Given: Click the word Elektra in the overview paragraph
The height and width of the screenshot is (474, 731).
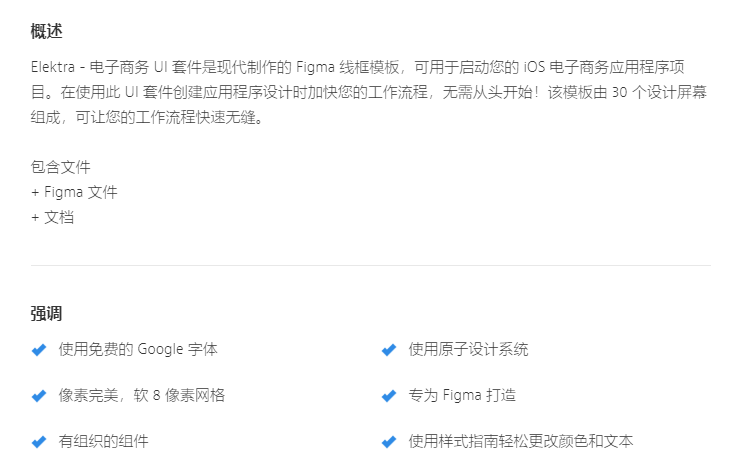Looking at the screenshot, I should (x=54, y=67).
